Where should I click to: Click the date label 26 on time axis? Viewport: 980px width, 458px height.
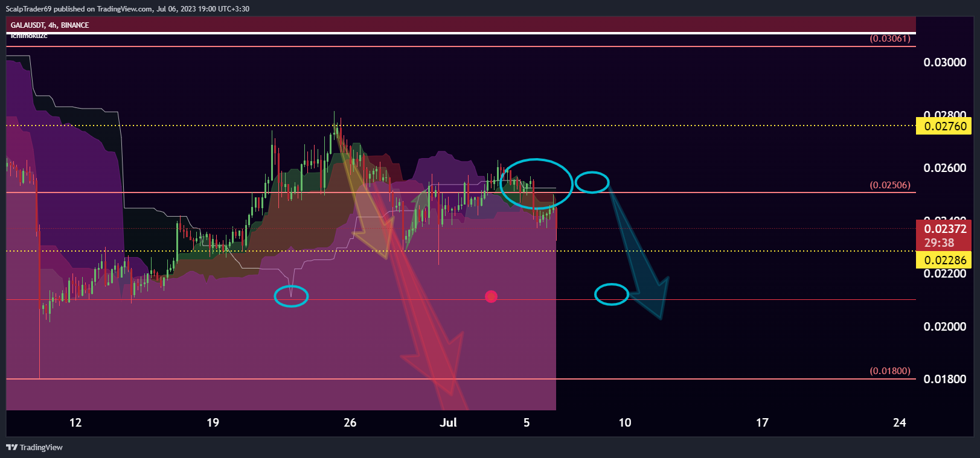pyautogui.click(x=350, y=422)
